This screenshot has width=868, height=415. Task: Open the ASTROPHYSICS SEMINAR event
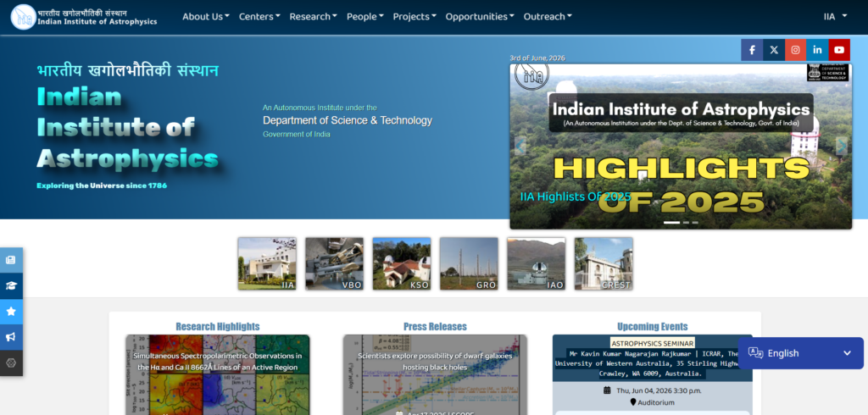653,343
